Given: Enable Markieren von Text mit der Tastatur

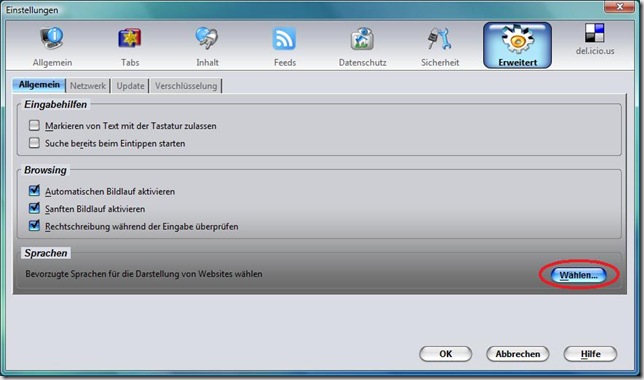Looking at the screenshot, I should click(x=34, y=125).
